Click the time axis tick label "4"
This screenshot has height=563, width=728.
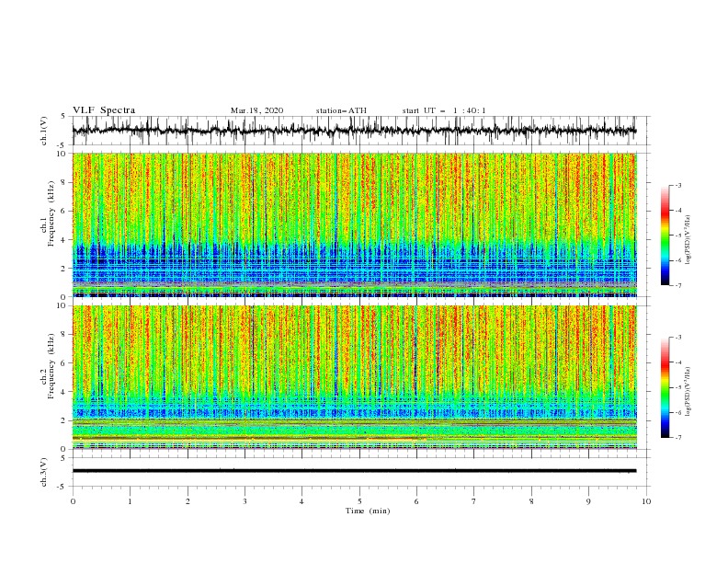[x=302, y=501]
